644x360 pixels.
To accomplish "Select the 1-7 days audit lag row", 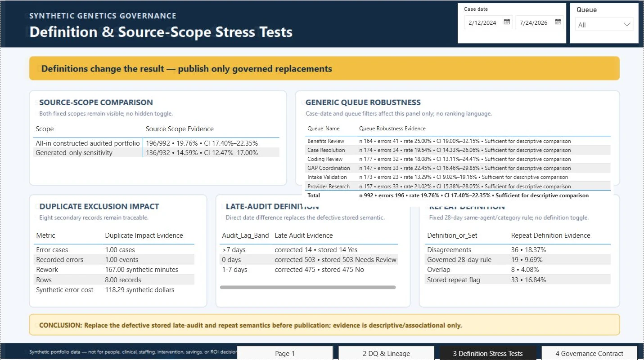I will coord(309,270).
